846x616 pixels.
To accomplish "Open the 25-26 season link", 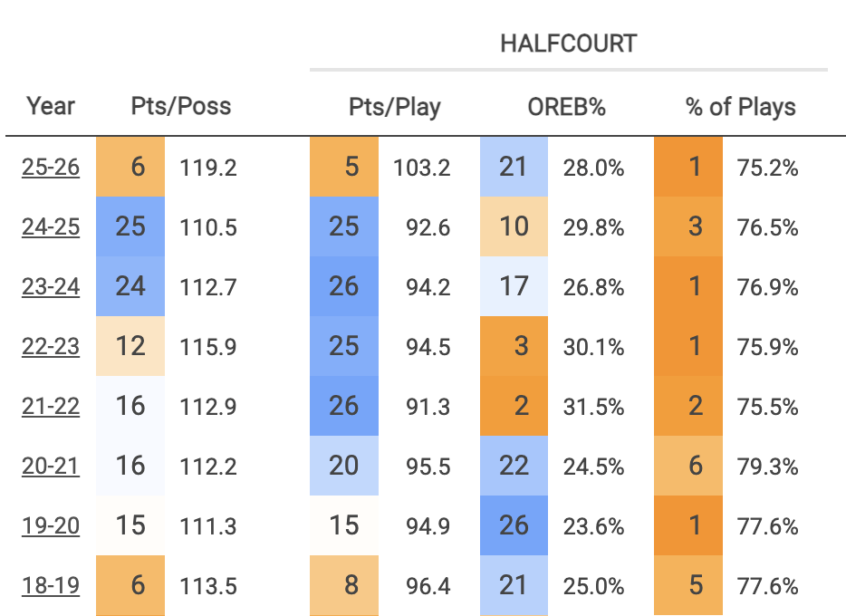I will 51,168.
